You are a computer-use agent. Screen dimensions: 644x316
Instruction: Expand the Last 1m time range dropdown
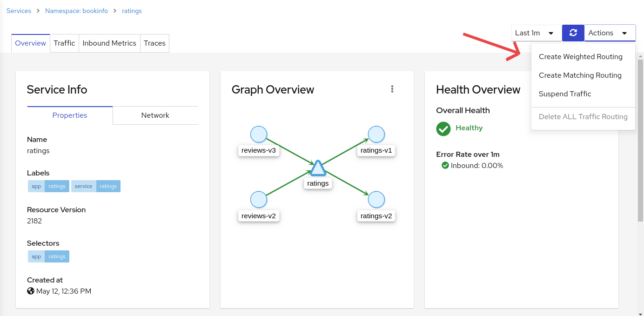[x=536, y=33]
